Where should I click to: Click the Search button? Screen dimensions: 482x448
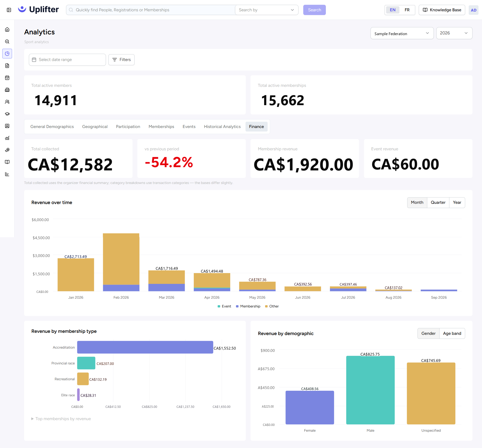[314, 10]
